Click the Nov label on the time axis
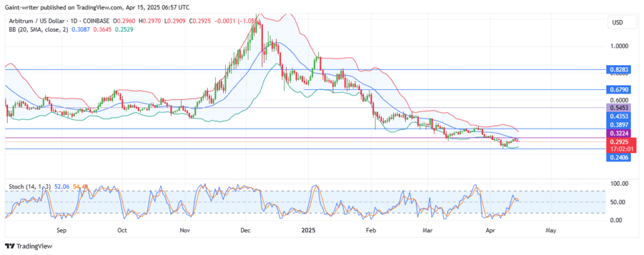Image resolution: width=644 pixels, height=255 pixels. [x=185, y=231]
